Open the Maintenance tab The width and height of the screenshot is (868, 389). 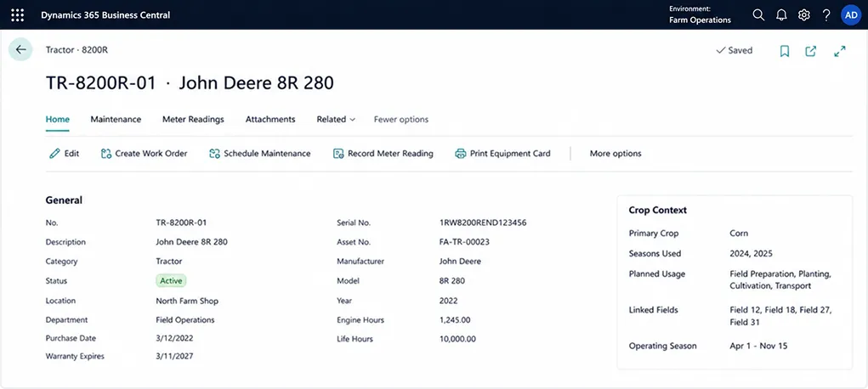pos(116,119)
